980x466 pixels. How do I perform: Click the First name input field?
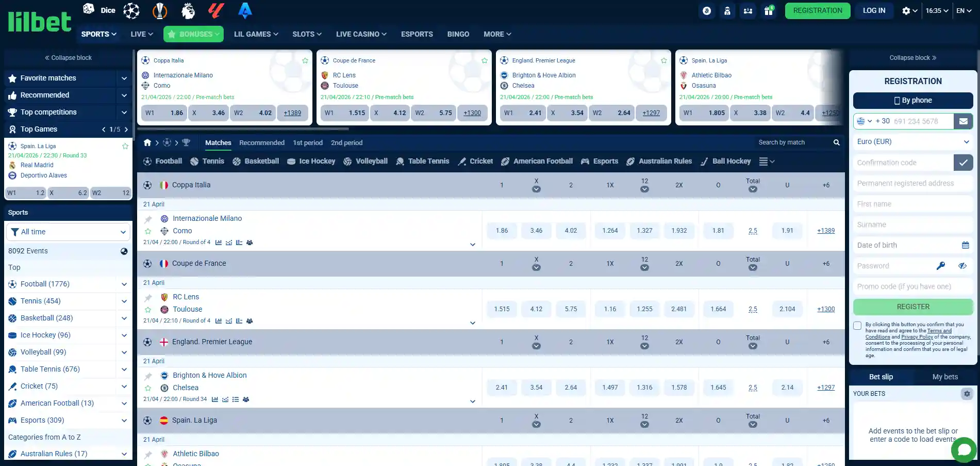pos(913,204)
